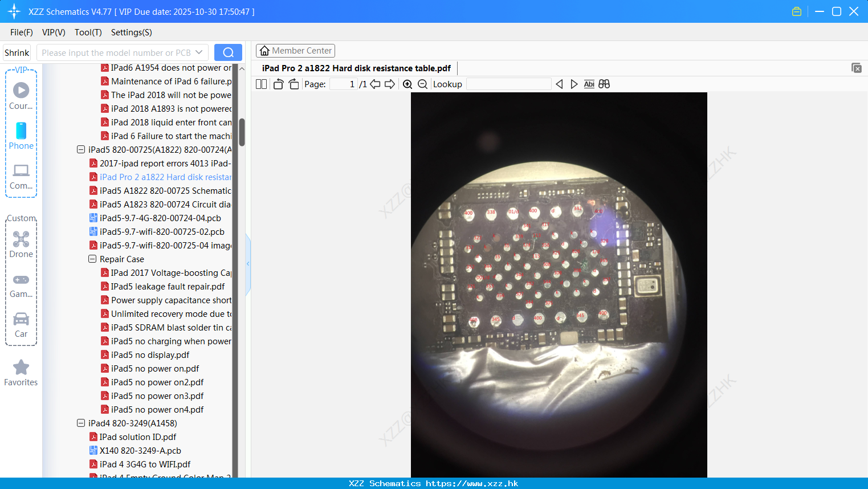Click the Page number field

[344, 84]
